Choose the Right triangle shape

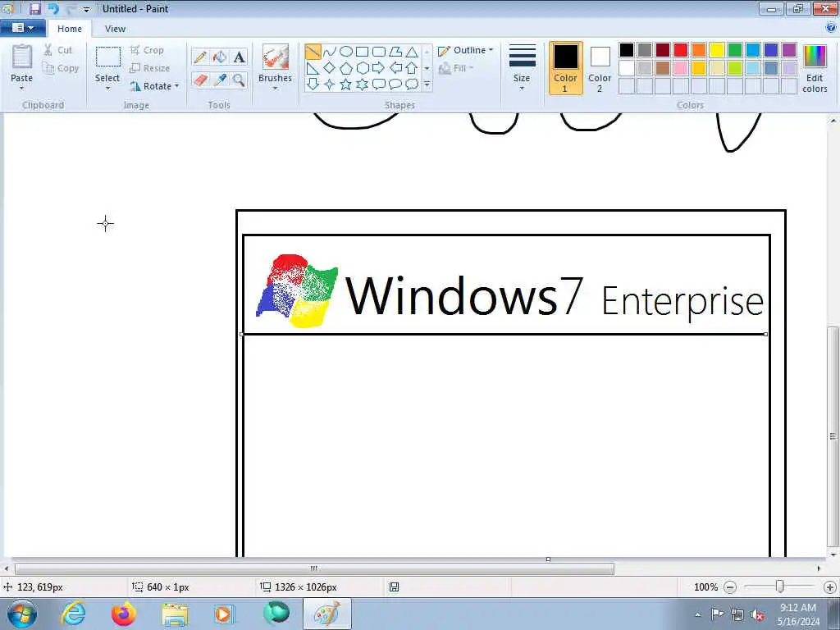[313, 68]
